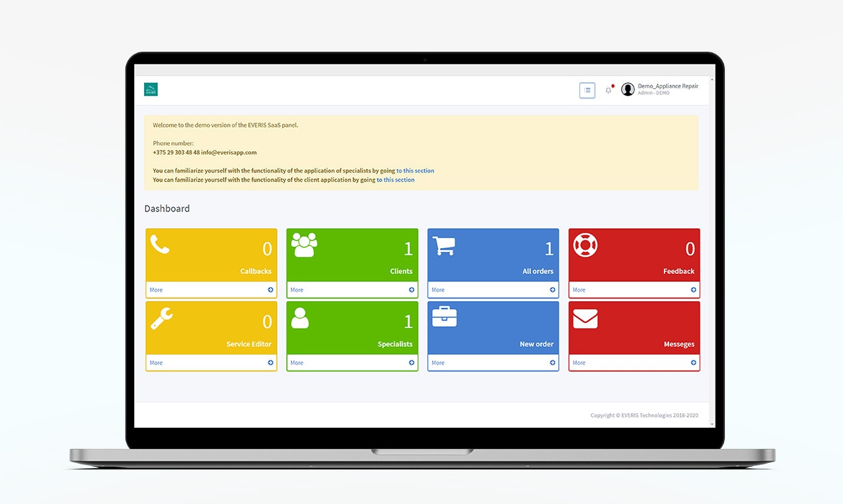
Task: Click the shopping cart icon on All orders
Action: 444,245
